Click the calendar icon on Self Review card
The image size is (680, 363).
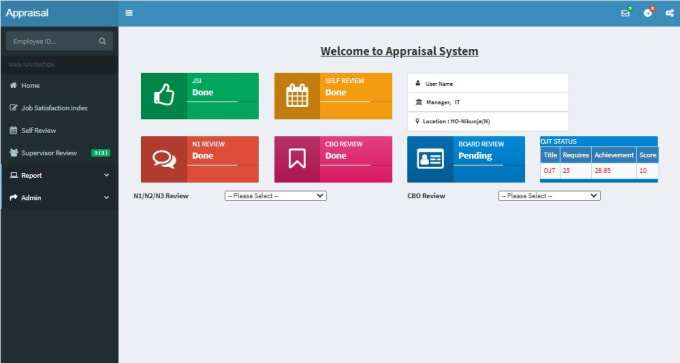[297, 95]
